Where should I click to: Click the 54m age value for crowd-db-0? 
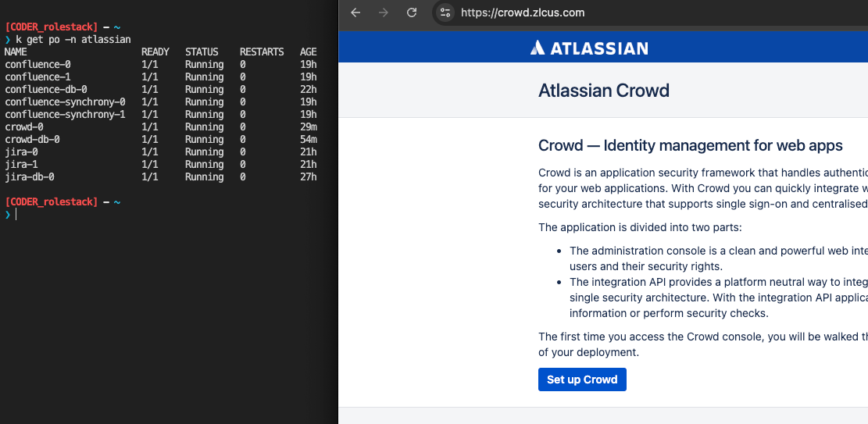coord(309,140)
